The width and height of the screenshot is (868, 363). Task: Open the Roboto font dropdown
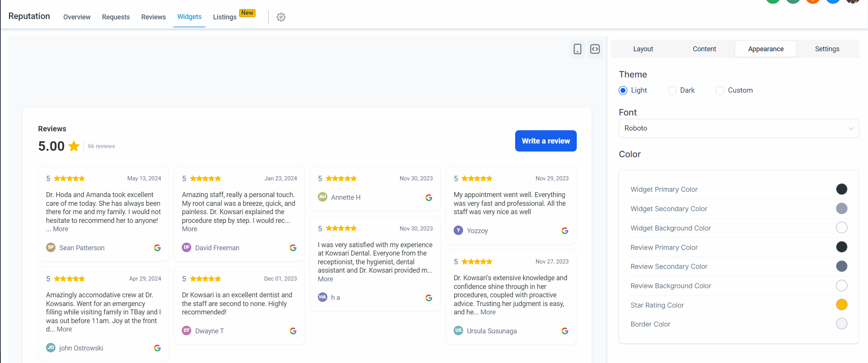[x=738, y=128]
